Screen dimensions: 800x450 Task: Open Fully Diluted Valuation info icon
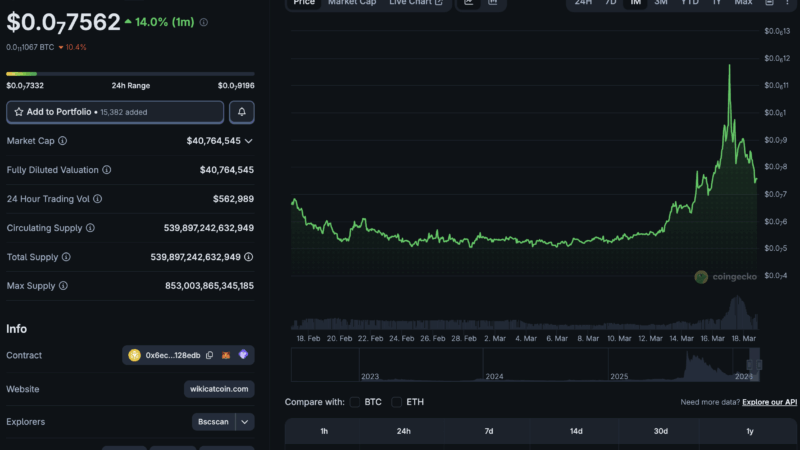coord(107,170)
